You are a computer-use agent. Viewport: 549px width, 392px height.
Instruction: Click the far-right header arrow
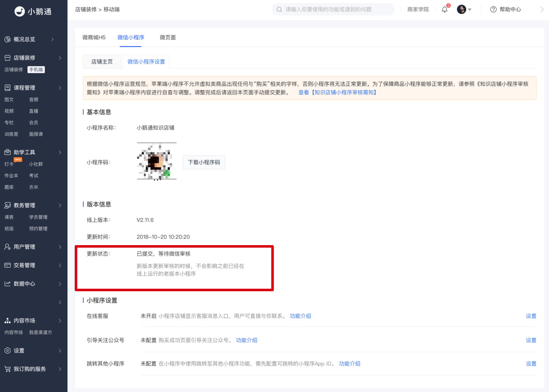click(542, 9)
